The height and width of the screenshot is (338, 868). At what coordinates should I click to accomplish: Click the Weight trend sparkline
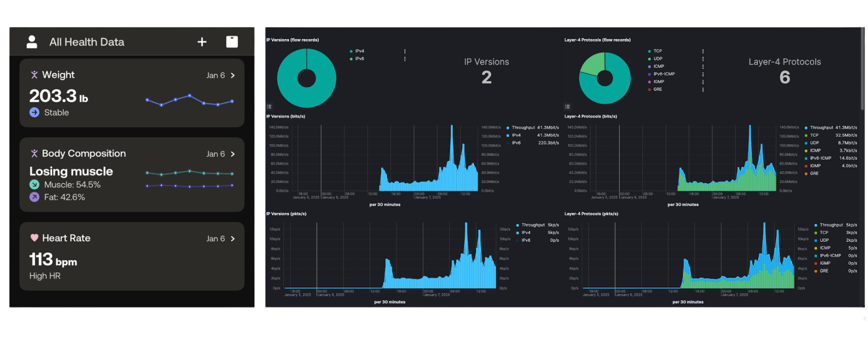tap(190, 100)
